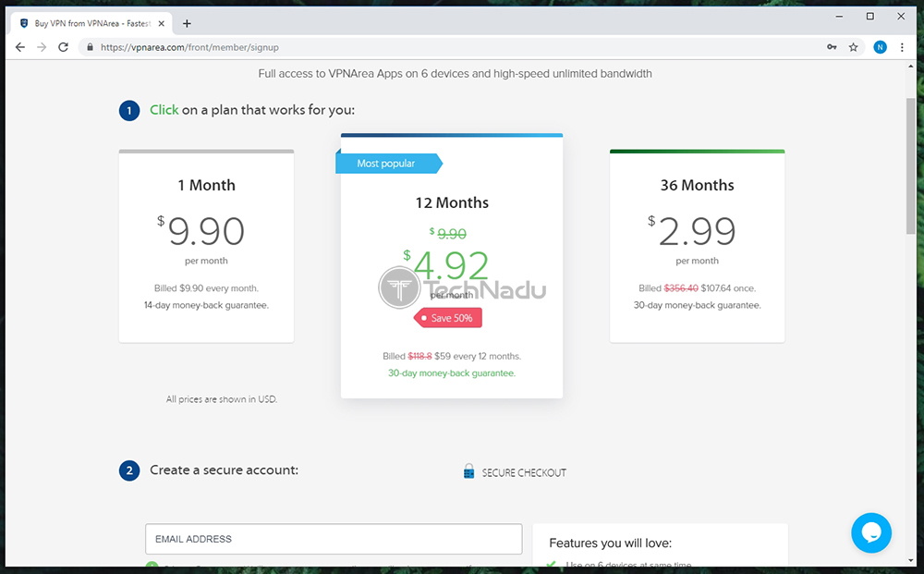
Task: Open Chrome's three-dot menu
Action: point(902,47)
